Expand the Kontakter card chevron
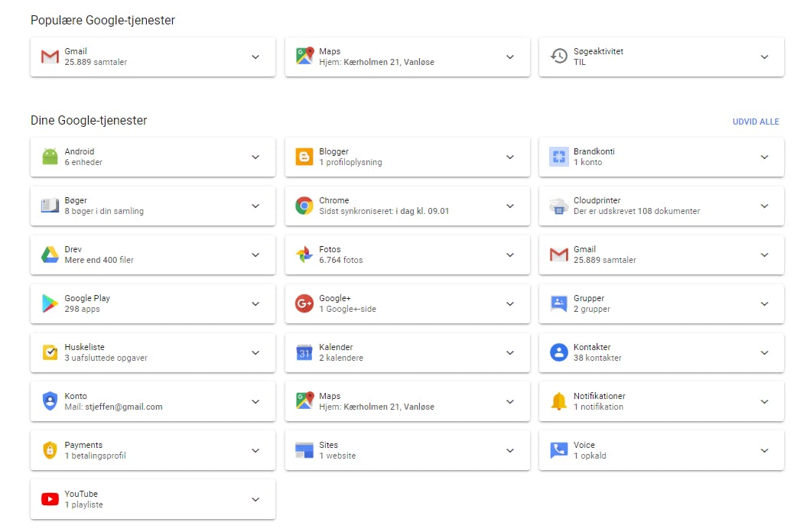 pyautogui.click(x=765, y=353)
